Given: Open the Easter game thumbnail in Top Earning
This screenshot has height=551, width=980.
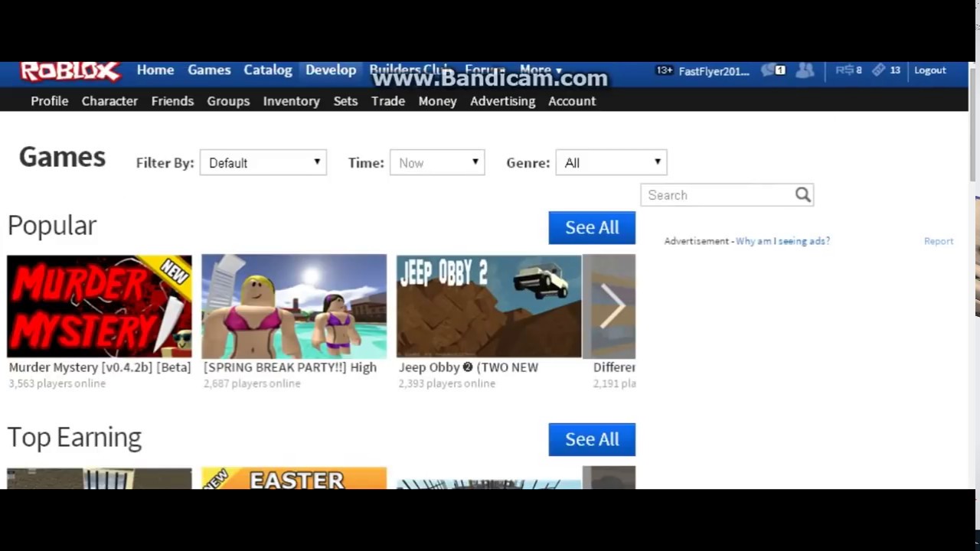Looking at the screenshot, I should [x=294, y=478].
